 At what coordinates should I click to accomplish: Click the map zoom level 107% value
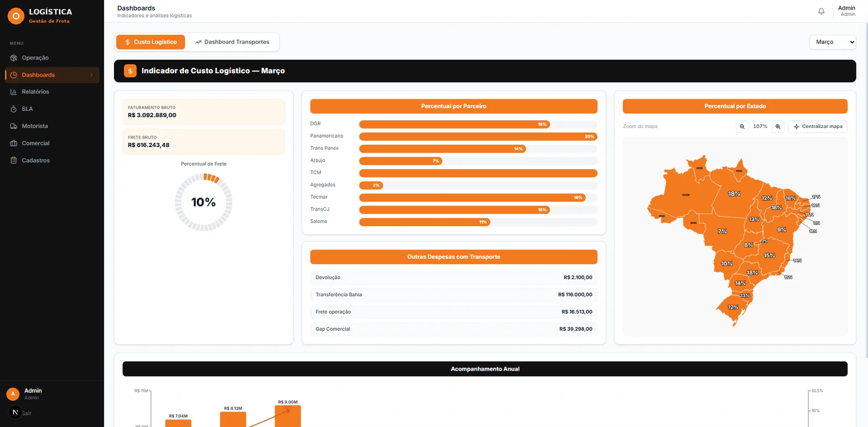click(x=760, y=126)
